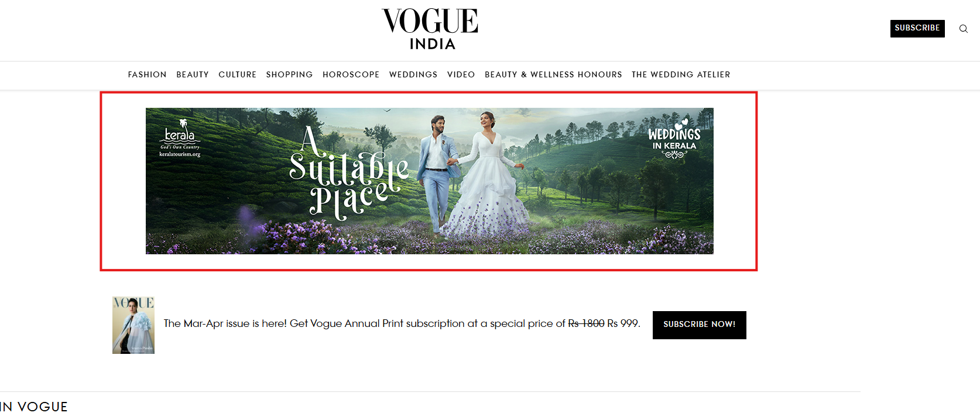Open the search magnifier icon
The image size is (980, 416).
(x=963, y=29)
